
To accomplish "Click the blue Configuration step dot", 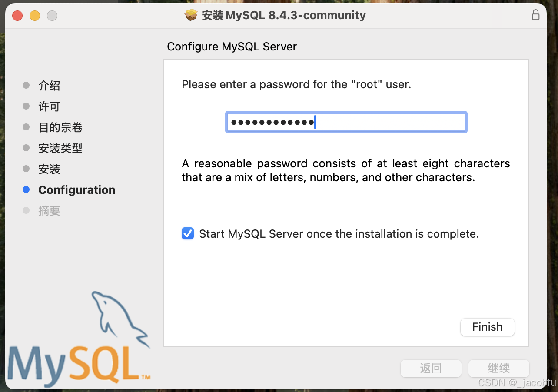I will [x=26, y=189].
